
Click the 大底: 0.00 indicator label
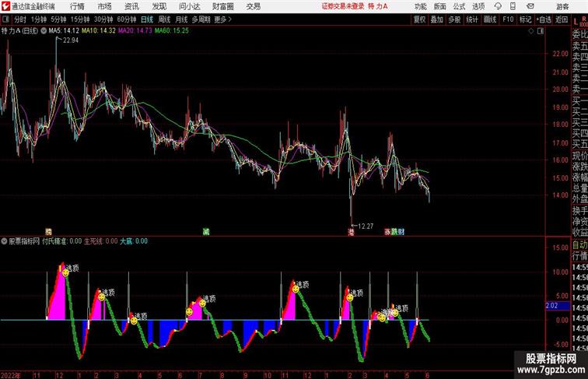pos(134,241)
